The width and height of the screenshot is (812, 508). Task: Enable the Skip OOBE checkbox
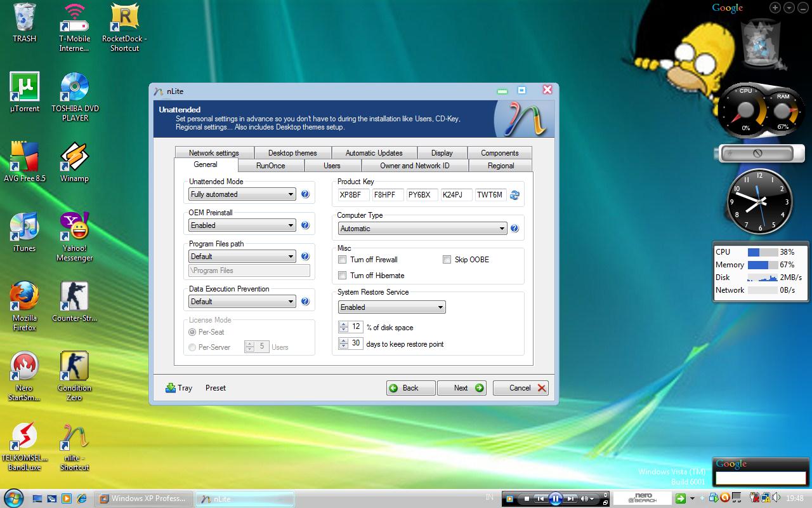pyautogui.click(x=447, y=260)
